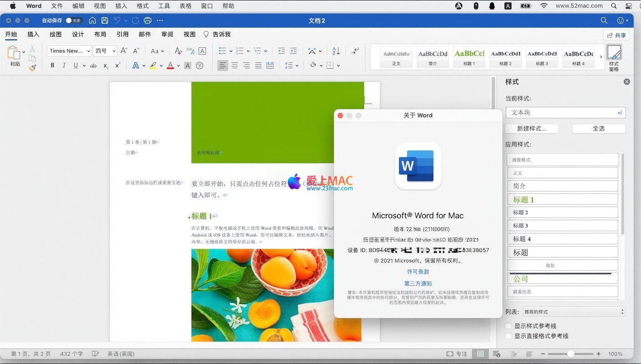Click the Italic formatting icon

pyautogui.click(x=64, y=66)
